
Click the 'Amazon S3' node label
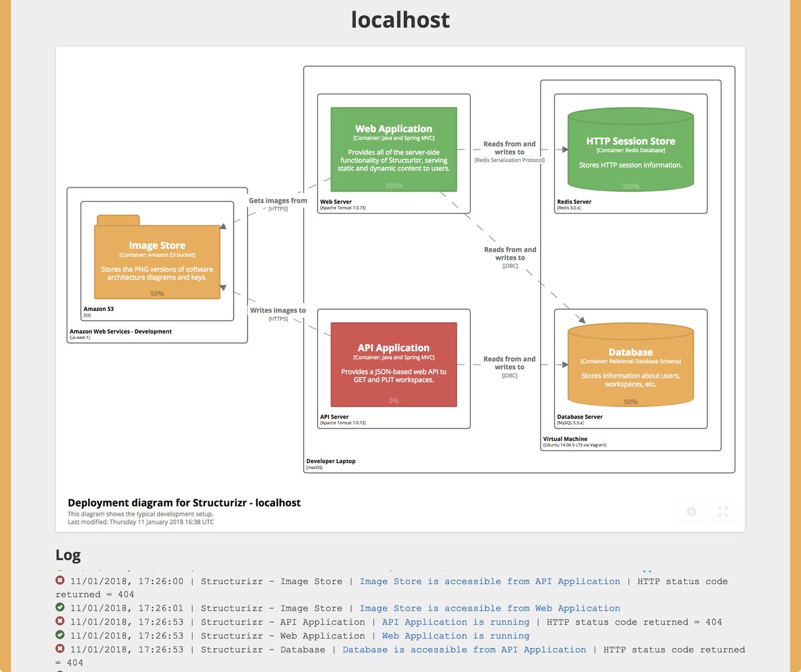pyautogui.click(x=98, y=309)
